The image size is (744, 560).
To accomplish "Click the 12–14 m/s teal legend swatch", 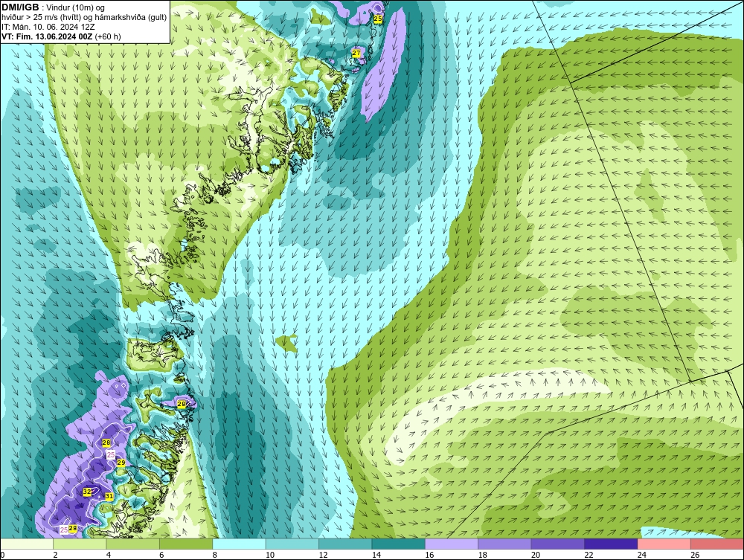I will (x=345, y=544).
